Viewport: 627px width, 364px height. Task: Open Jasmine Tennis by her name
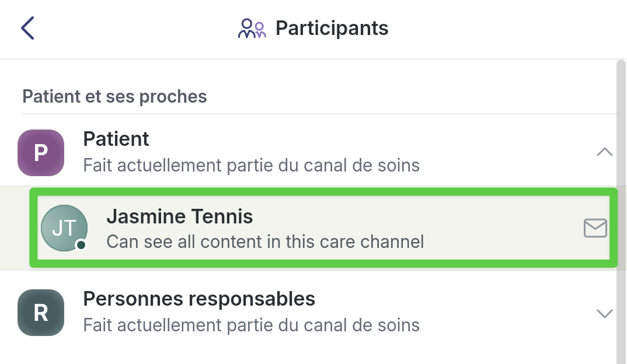(179, 216)
